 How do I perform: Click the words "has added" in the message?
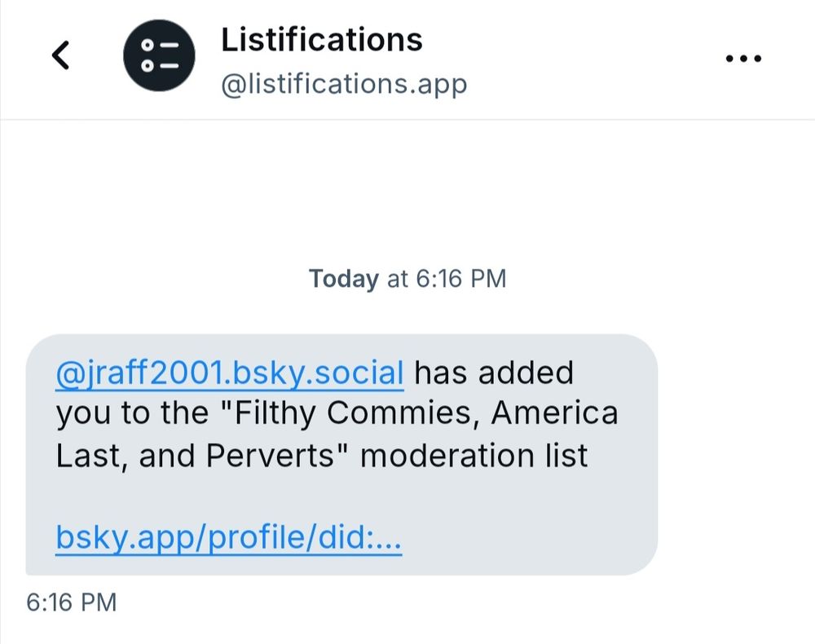(x=494, y=373)
